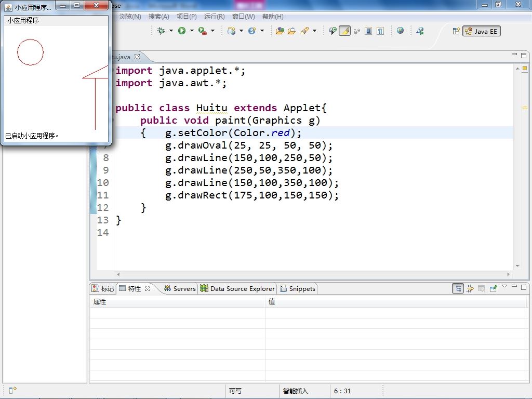Maximize the editor area
Viewport: 532px width, 399px height.
pos(524,55)
